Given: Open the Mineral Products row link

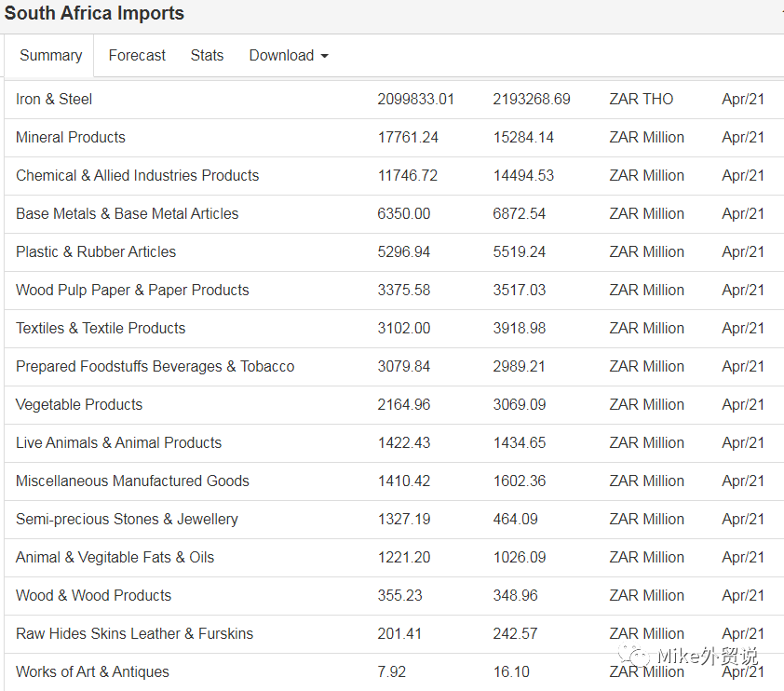Looking at the screenshot, I should pyautogui.click(x=71, y=138).
